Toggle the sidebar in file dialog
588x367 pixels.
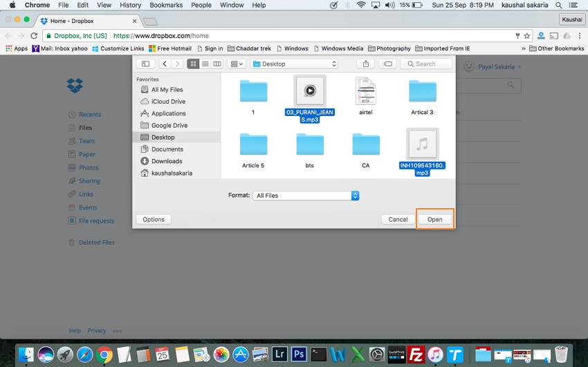pyautogui.click(x=145, y=64)
